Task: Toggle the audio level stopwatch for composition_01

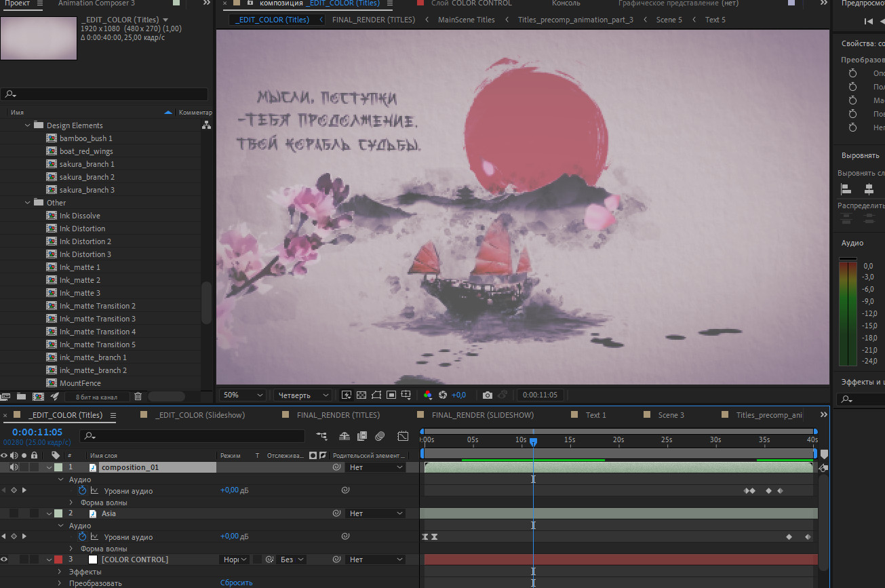Action: pos(83,490)
